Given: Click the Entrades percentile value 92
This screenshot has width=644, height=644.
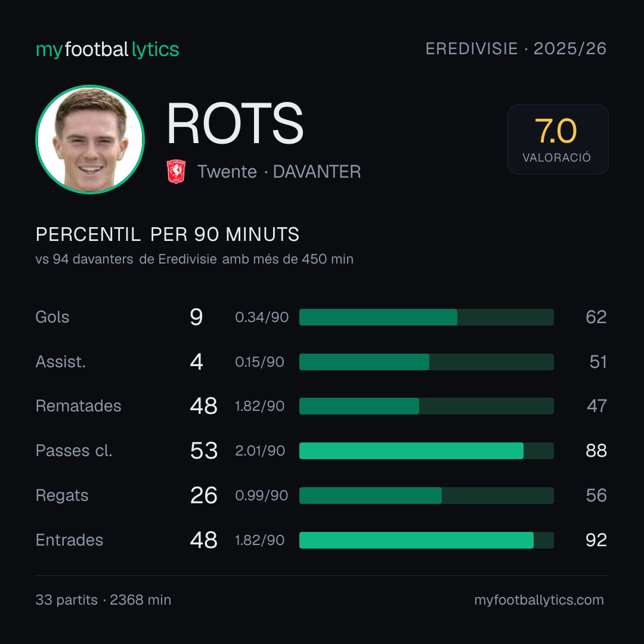Looking at the screenshot, I should pos(596,540).
